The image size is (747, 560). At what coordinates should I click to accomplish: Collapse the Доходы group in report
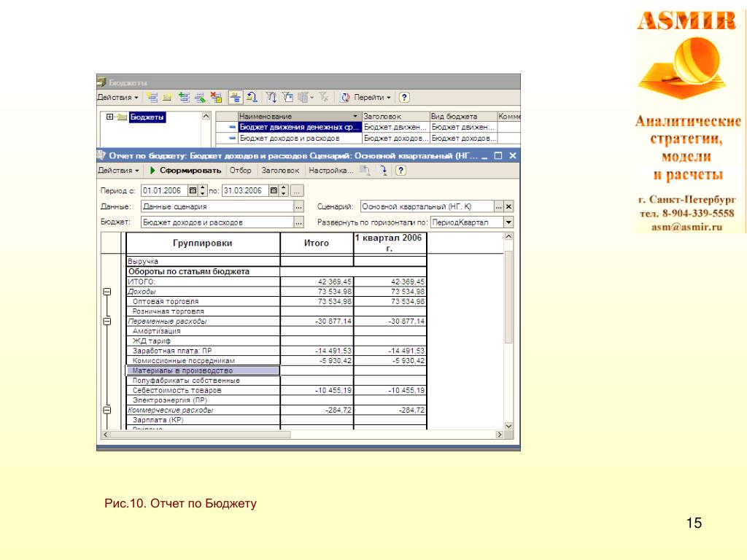(x=107, y=292)
